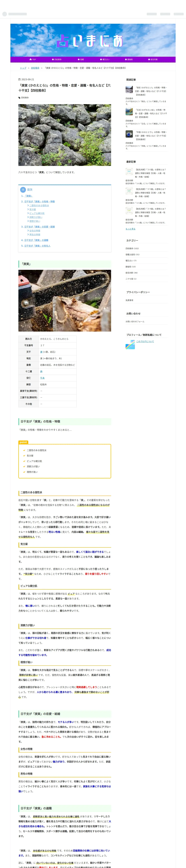Click the star icon beside 宿曜
Screen dimensions: 186x868
click(x=78, y=59)
